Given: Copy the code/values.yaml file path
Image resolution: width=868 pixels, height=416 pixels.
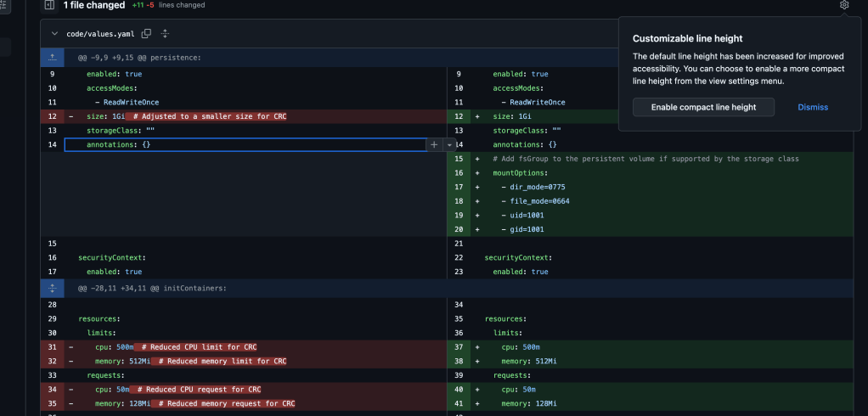Looking at the screenshot, I should point(146,34).
